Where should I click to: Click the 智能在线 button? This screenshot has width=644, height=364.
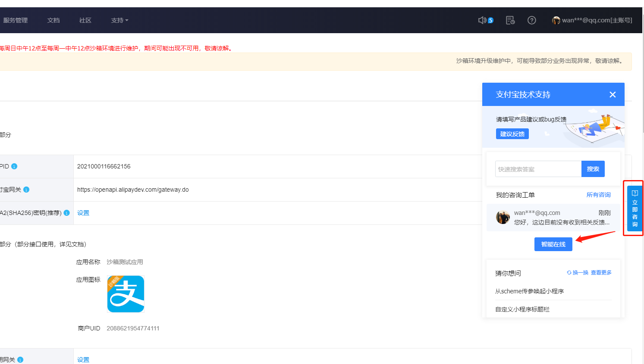(553, 244)
